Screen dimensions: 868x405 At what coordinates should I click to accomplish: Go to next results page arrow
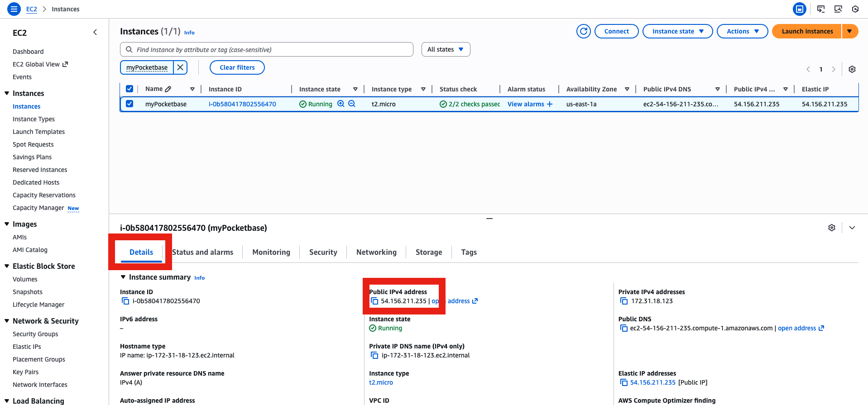[x=834, y=69]
